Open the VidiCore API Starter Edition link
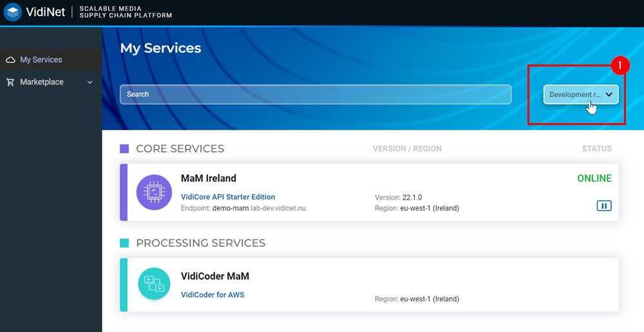Viewport: 644px width, 332px height. pos(228,197)
